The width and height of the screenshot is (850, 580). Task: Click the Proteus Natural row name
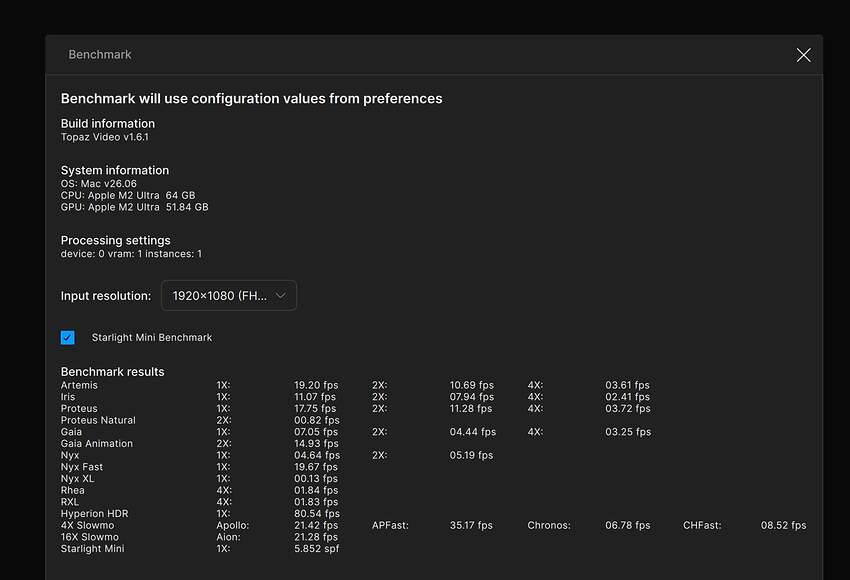tap(98, 420)
